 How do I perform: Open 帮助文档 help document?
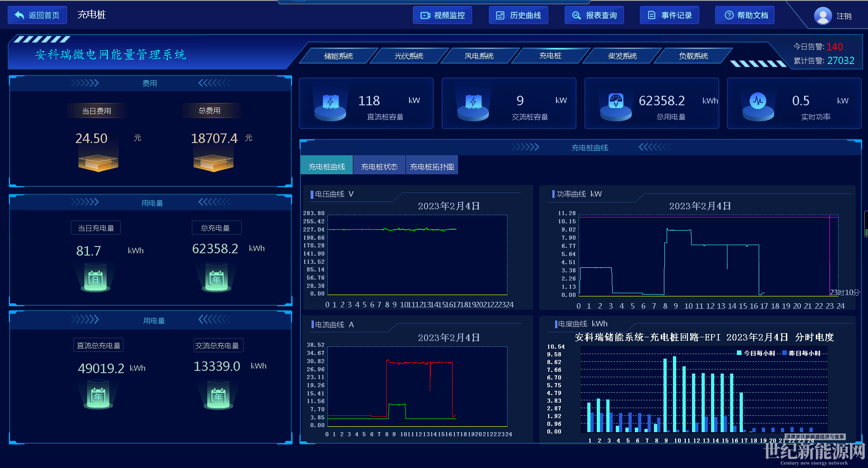pos(745,15)
